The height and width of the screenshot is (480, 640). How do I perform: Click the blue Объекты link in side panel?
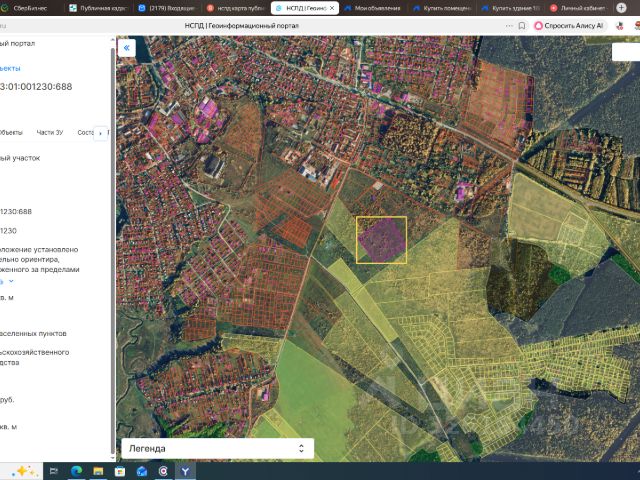(10, 68)
